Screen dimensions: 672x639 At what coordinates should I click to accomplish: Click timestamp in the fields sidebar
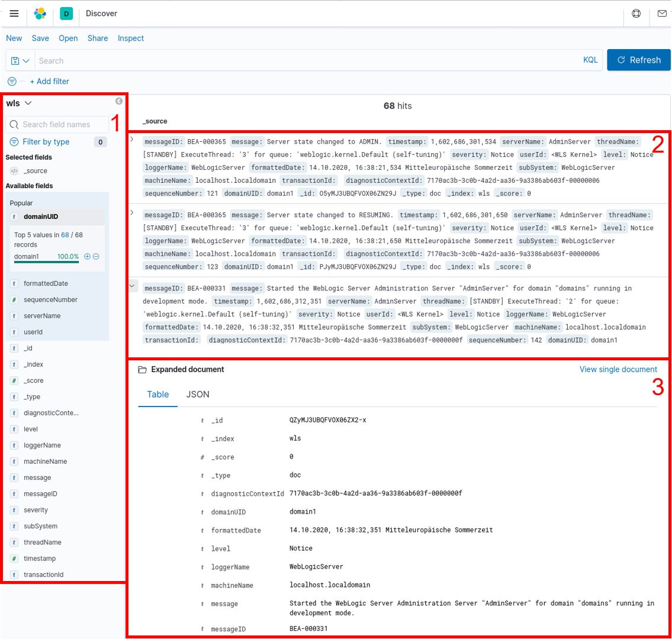click(x=40, y=559)
